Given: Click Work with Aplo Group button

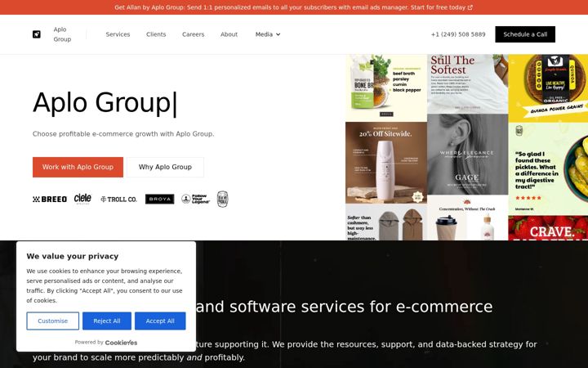Looking at the screenshot, I should (78, 167).
